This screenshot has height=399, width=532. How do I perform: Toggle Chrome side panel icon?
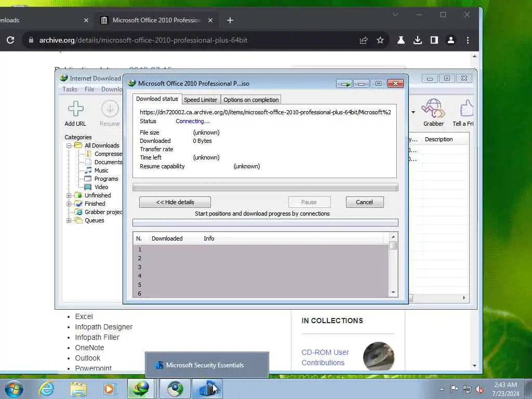pos(434,40)
